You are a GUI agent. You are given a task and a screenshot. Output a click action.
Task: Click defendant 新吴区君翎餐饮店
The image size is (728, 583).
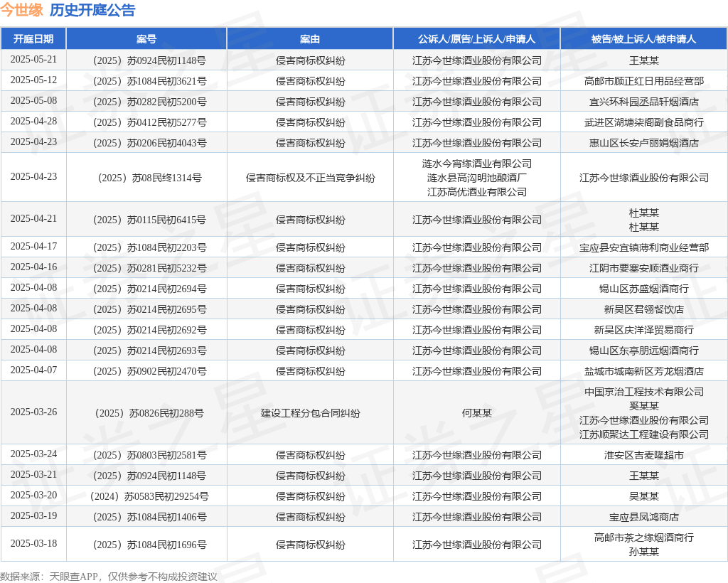click(644, 309)
